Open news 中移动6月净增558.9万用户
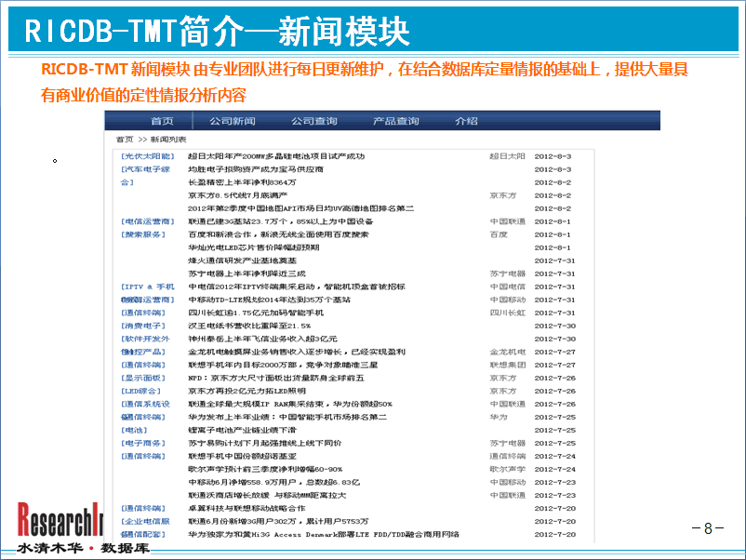746x560 pixels. point(273,482)
